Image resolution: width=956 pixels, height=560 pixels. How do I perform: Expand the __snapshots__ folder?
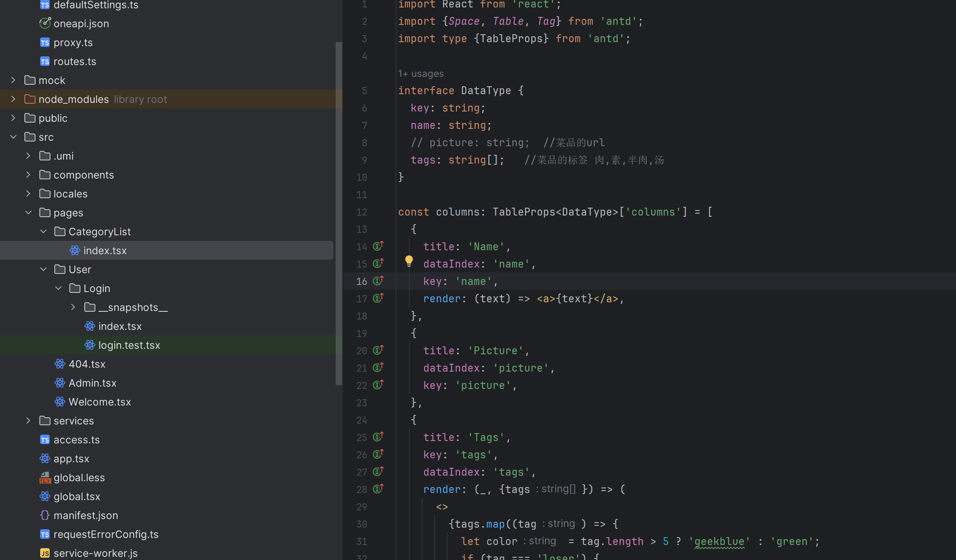coord(73,307)
